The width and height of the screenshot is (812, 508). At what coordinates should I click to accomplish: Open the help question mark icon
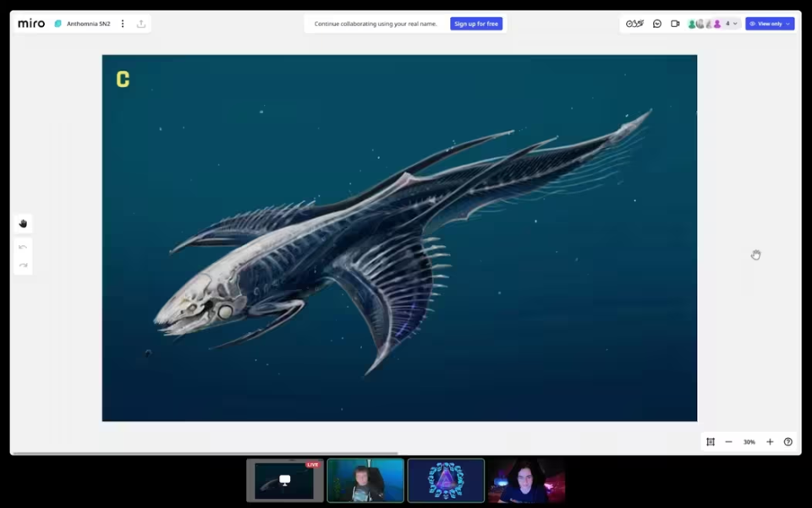[788, 442]
